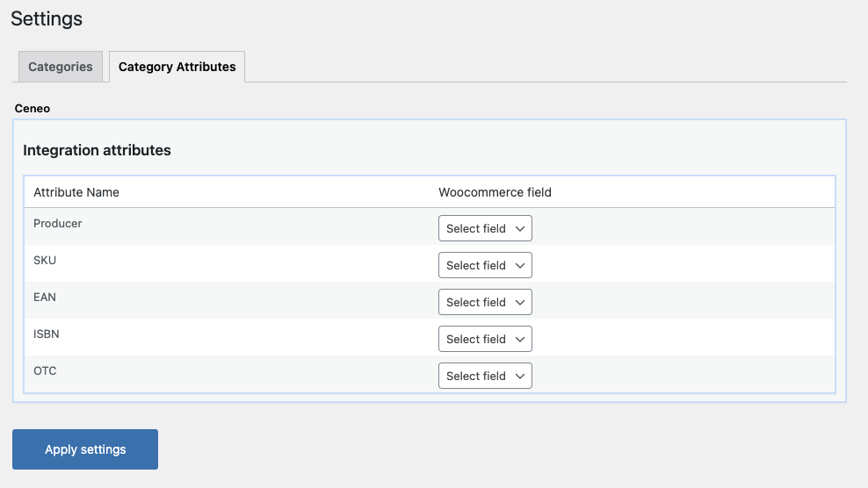Open the Producer field dropdown
The image size is (868, 488).
tap(485, 228)
